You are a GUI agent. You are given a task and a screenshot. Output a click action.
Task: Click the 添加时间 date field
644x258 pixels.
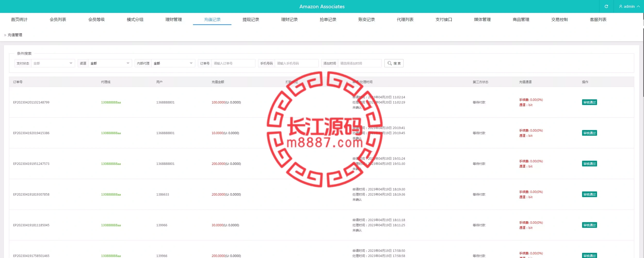pos(360,63)
